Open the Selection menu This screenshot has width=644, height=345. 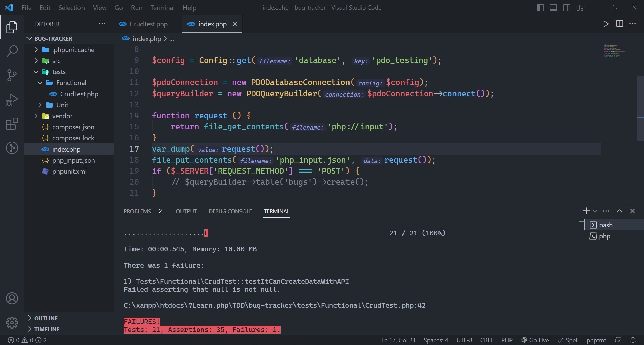click(71, 8)
